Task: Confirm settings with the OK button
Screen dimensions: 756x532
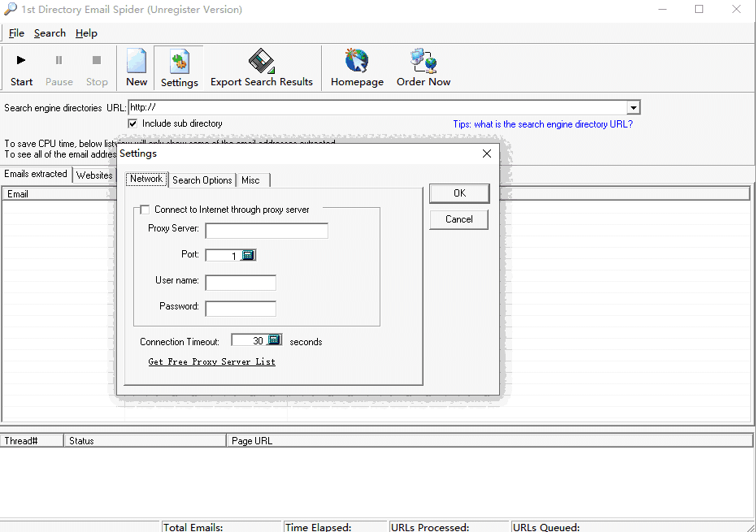Action: point(459,193)
